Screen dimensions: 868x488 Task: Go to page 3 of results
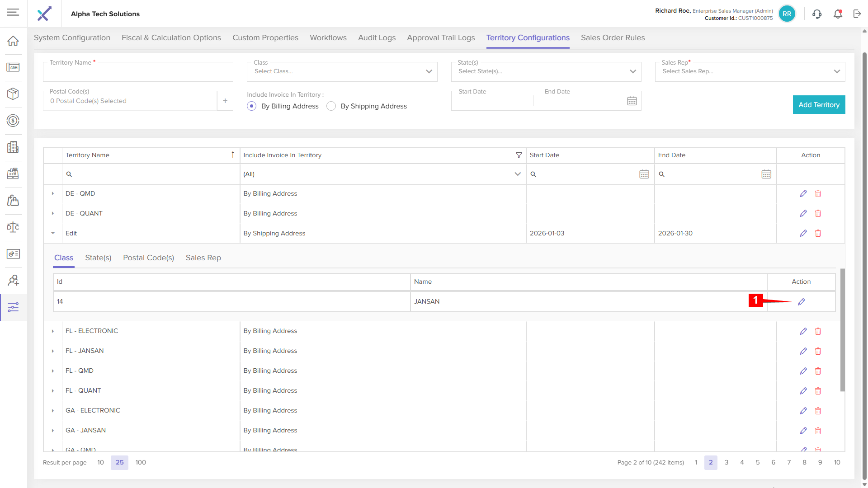(726, 462)
